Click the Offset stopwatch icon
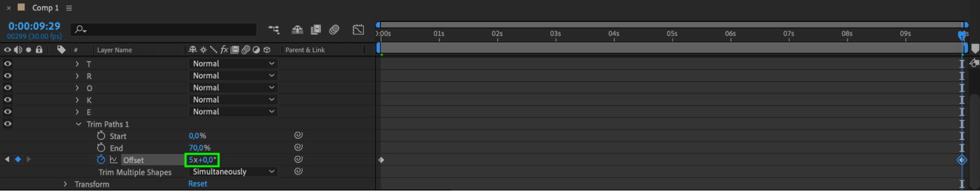 (101, 160)
